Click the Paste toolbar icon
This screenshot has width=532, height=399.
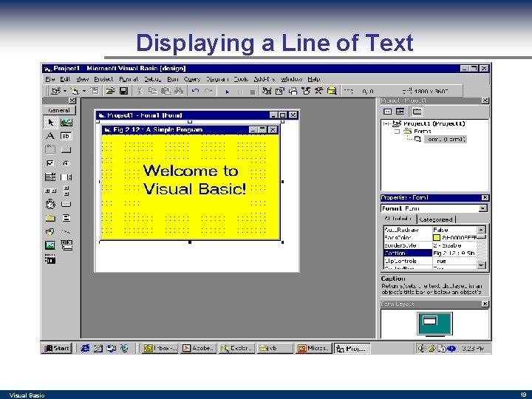[166, 91]
